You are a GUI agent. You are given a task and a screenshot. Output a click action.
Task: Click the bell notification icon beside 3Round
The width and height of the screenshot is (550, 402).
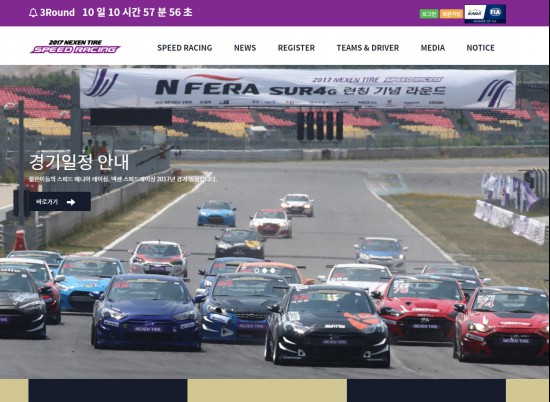[33, 13]
